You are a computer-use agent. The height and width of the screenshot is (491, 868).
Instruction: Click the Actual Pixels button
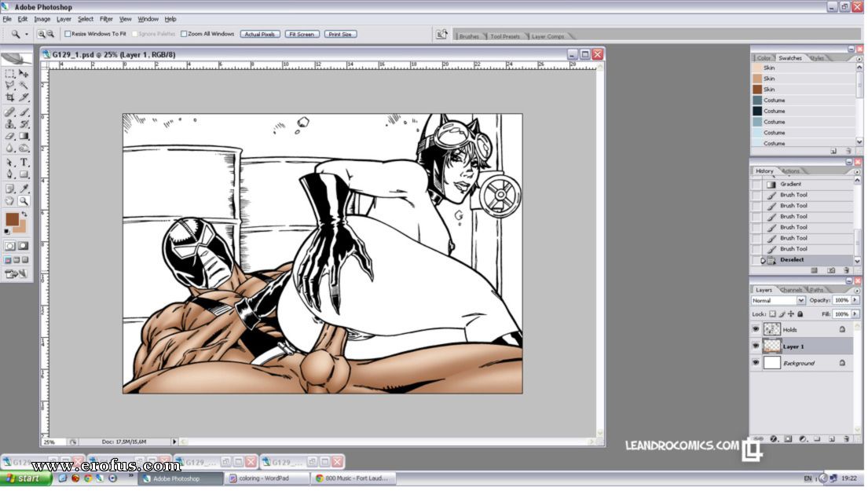(260, 35)
